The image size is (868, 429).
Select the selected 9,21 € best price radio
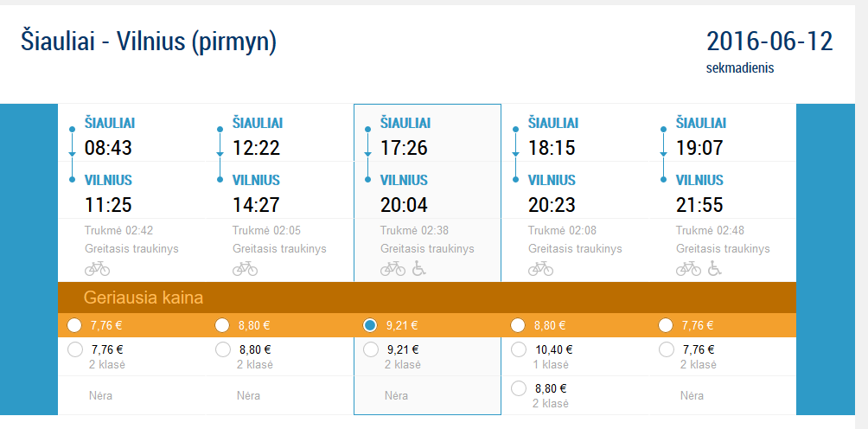point(370,325)
